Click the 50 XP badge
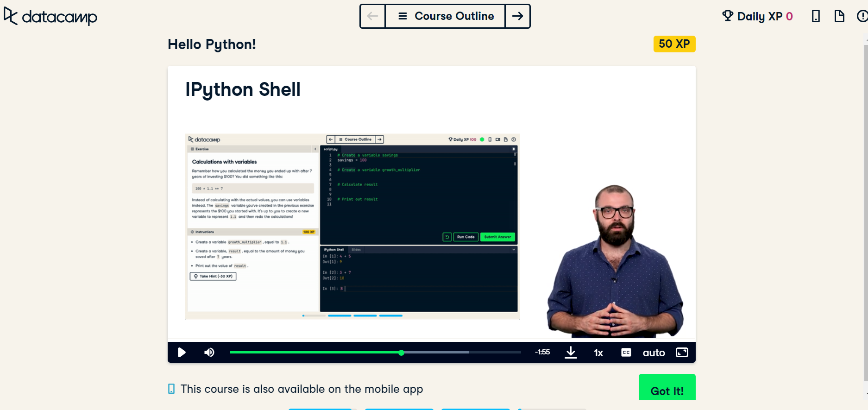The width and height of the screenshot is (868, 410). pyautogui.click(x=674, y=44)
